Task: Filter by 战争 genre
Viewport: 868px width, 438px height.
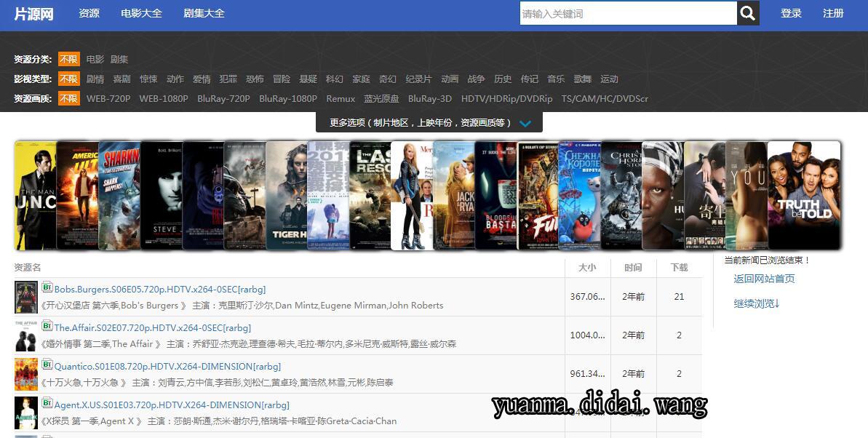Action: [476, 79]
